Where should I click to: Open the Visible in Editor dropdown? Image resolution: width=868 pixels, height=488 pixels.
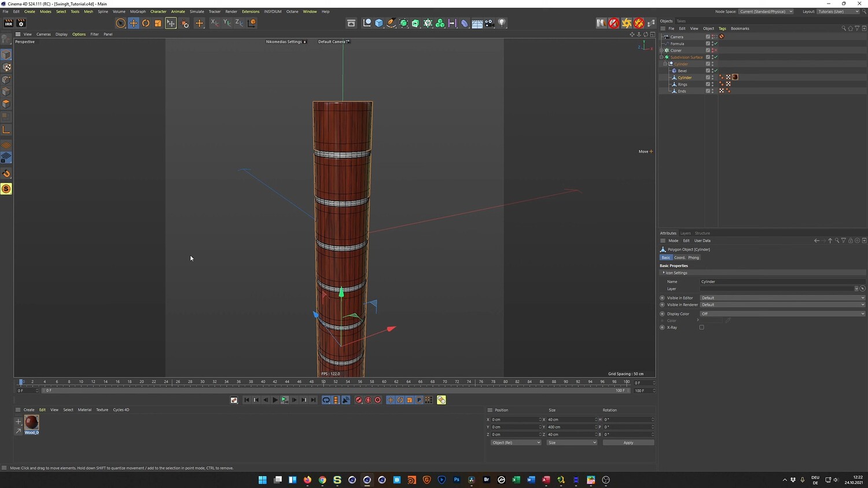[x=782, y=298]
